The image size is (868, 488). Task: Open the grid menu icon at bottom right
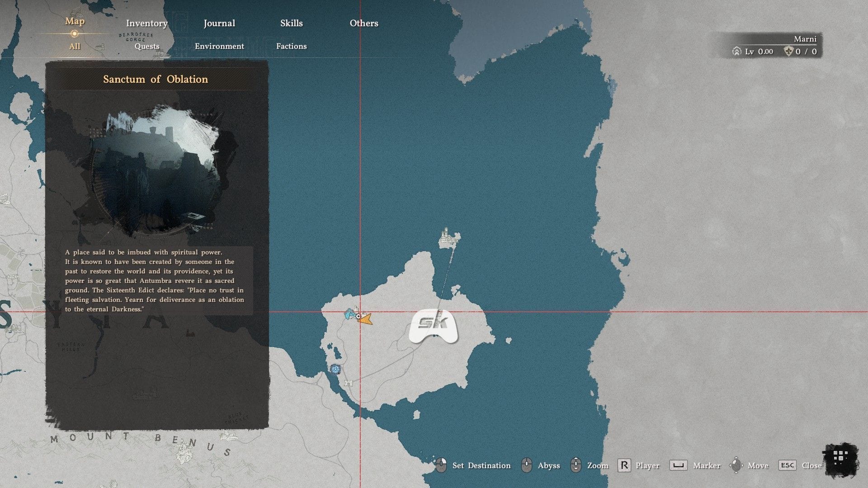point(840,457)
